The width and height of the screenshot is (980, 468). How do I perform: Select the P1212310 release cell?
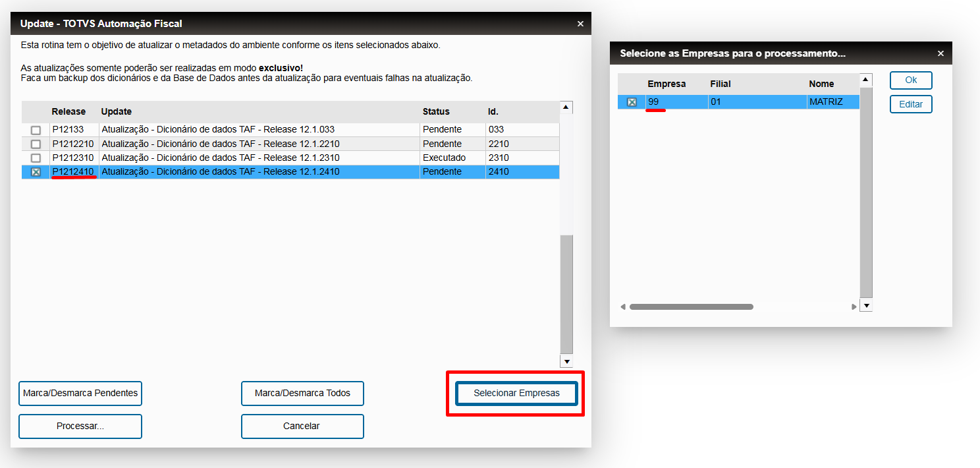pos(74,158)
